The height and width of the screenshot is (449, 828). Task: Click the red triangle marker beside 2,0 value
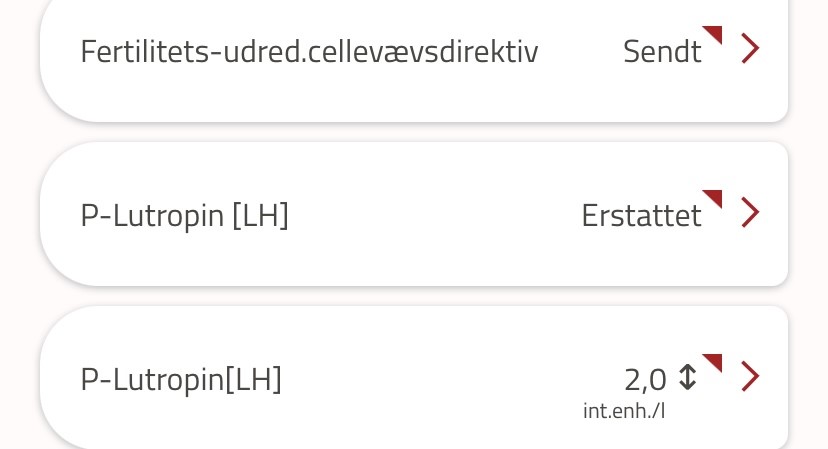coord(714,361)
